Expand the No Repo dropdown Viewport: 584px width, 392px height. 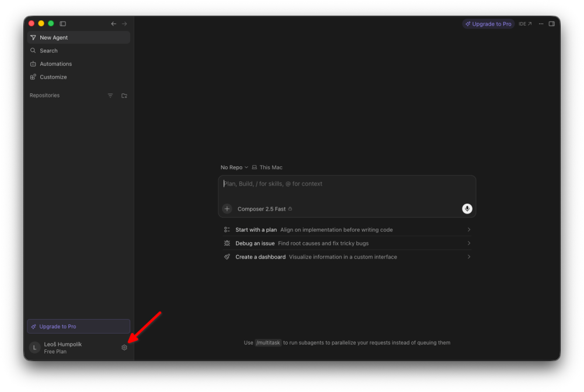pos(234,167)
